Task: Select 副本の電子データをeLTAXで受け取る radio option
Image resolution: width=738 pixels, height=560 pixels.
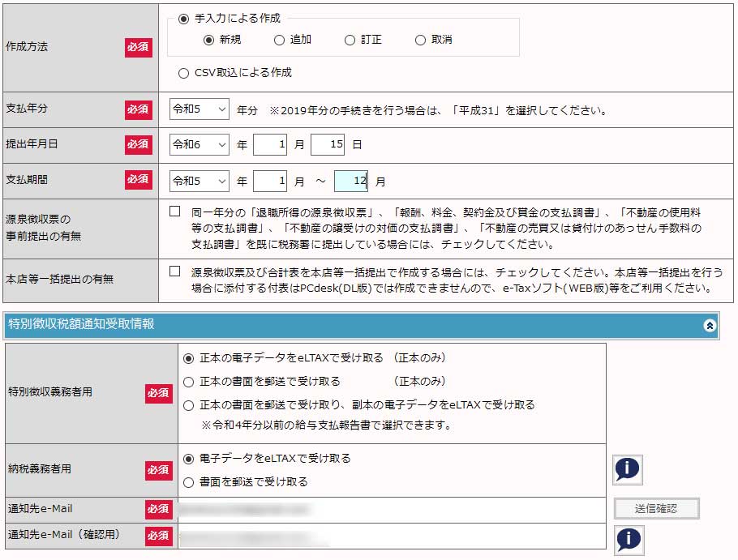Action: pyautogui.click(x=189, y=405)
